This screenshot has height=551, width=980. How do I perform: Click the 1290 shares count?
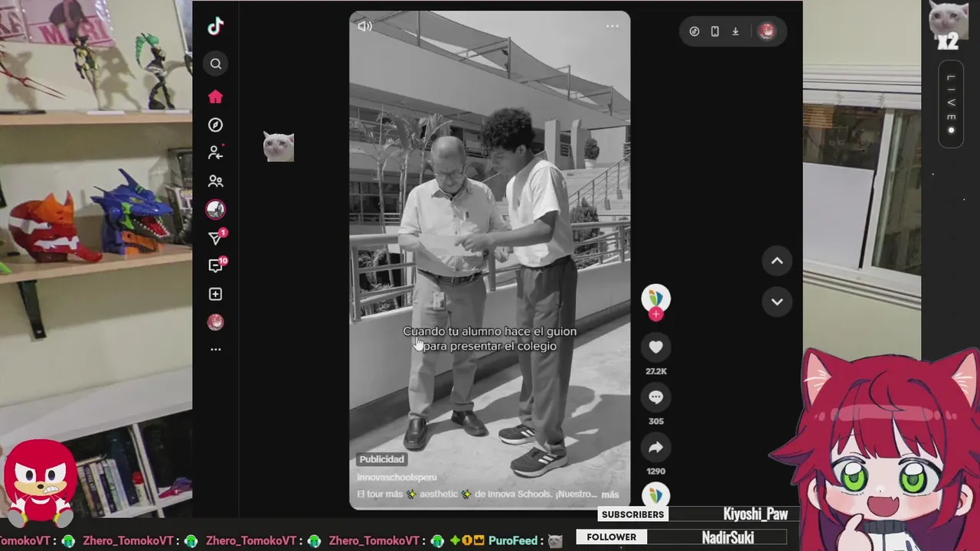655,471
